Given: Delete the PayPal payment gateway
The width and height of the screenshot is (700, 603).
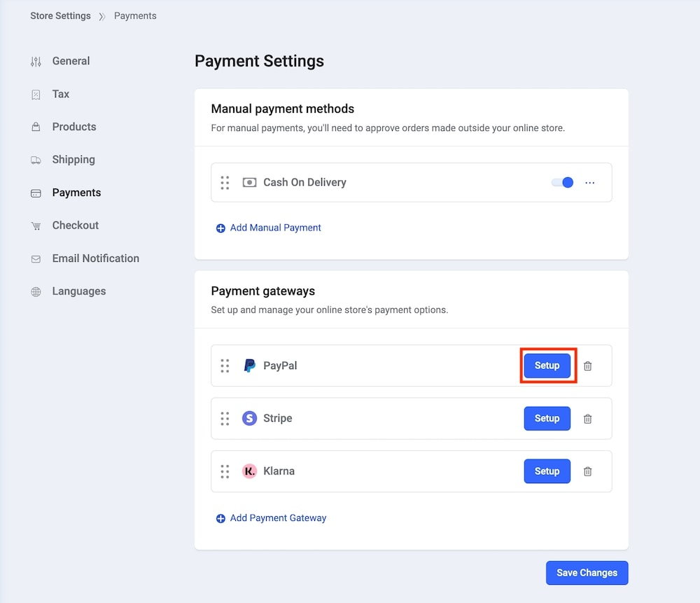Looking at the screenshot, I should click(x=588, y=366).
